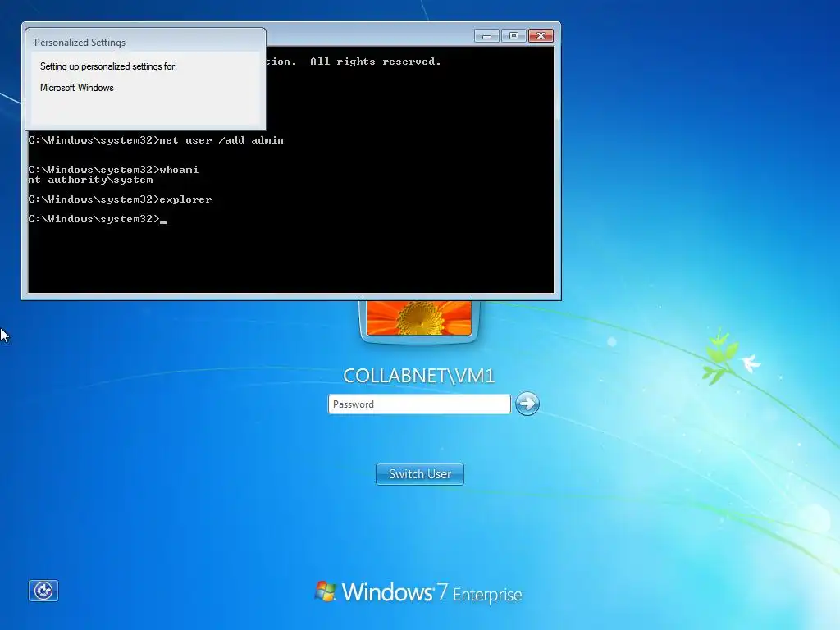Click 'Setting up personalized settings for:' text

point(108,66)
